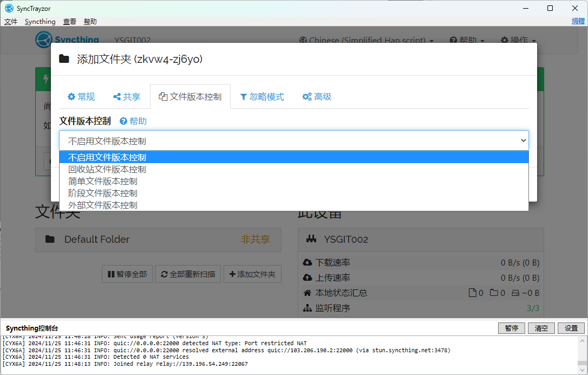Screen dimensions: 588x375
Task: Click the 3/3 listeners value
Action: tap(533, 308)
